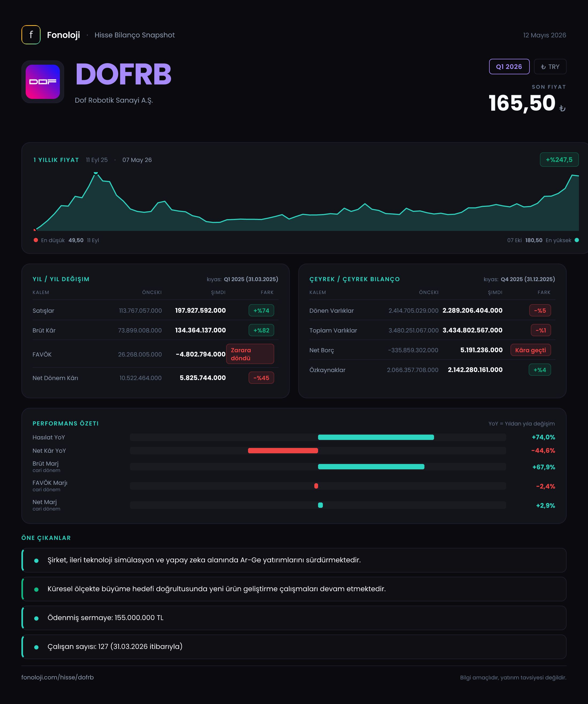The height and width of the screenshot is (704, 588).
Task: Click Net Dönem Kârı value 5.825.744.000
Action: pos(203,378)
